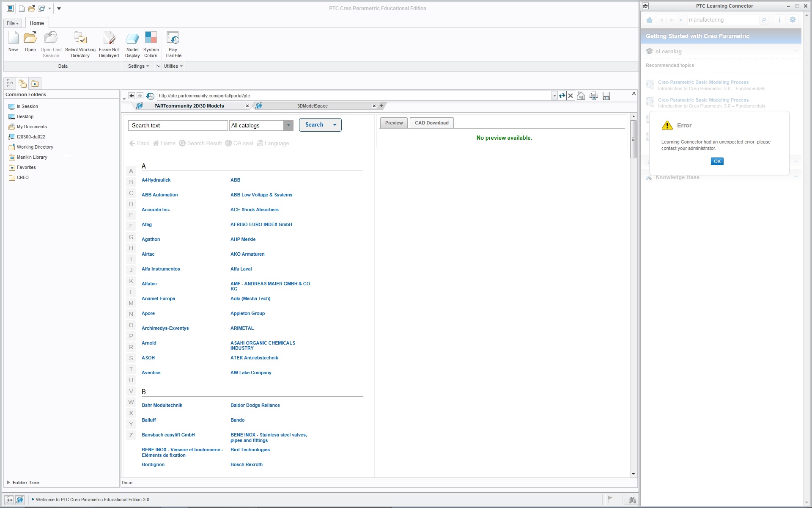Click the print page icon
812x508 pixels.
[594, 96]
